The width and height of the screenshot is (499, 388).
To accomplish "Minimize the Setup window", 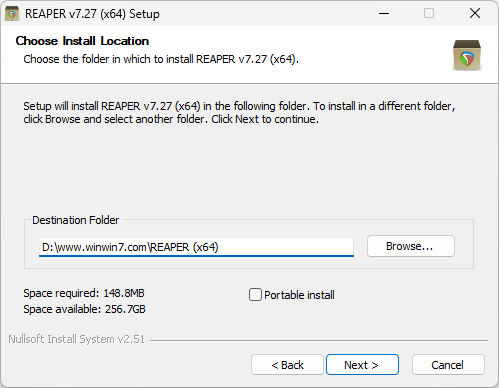I will point(384,14).
